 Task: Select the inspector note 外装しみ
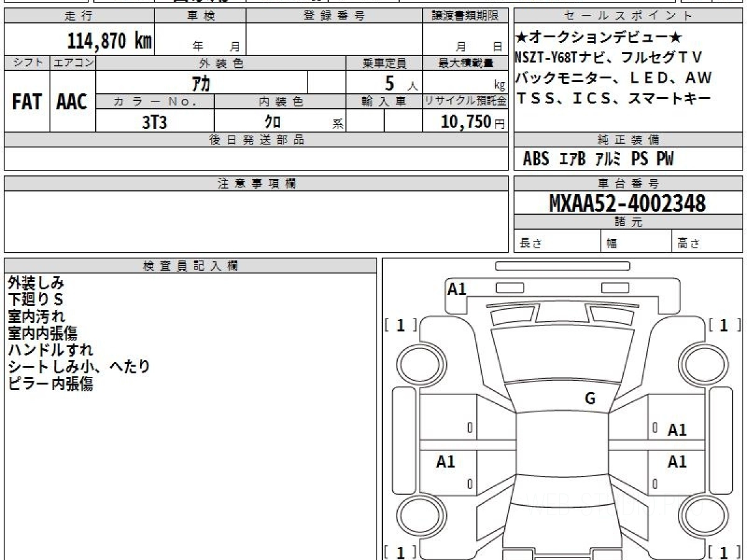[x=36, y=283]
